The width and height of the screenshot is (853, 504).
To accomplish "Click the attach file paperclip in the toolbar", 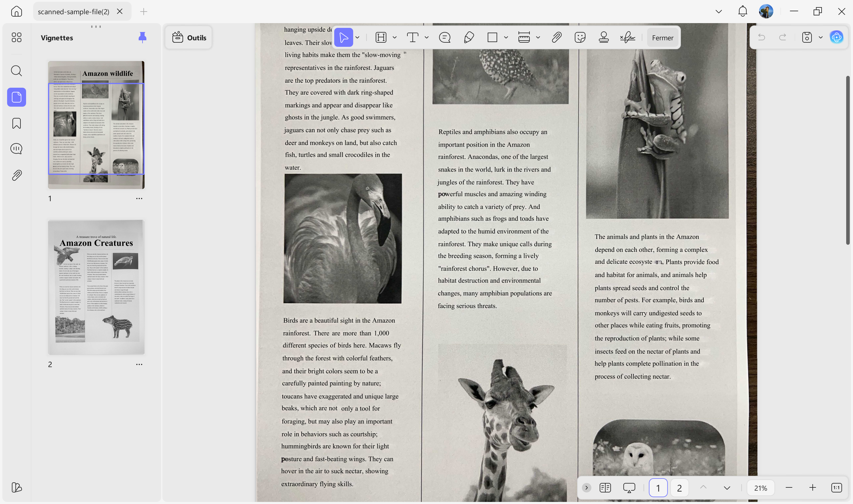I will pyautogui.click(x=556, y=37).
